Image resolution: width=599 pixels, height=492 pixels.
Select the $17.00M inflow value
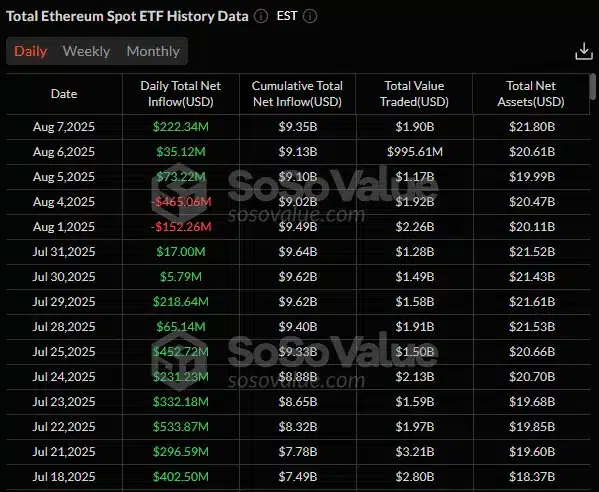click(181, 252)
